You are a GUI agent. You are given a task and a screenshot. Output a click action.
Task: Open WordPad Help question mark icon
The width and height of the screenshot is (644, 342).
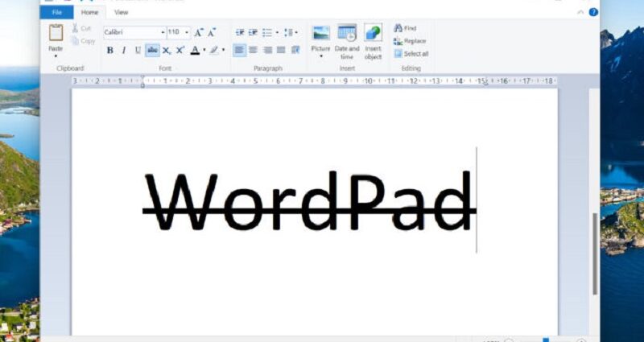point(593,12)
